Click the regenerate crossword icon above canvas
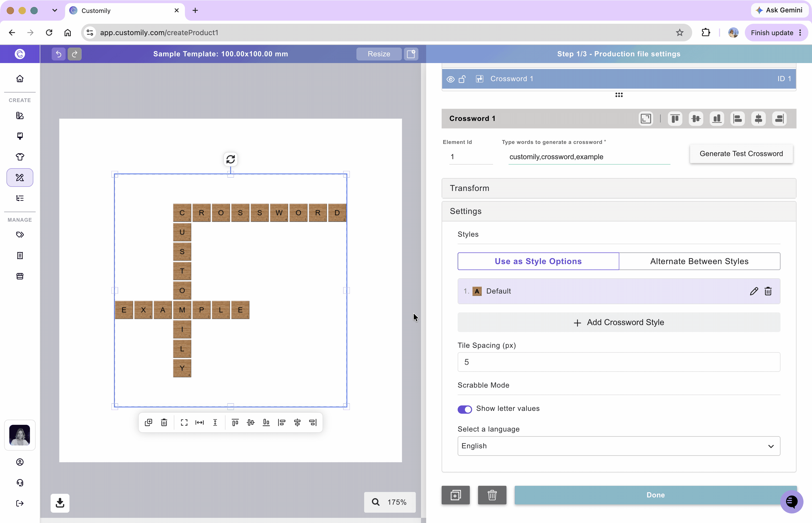 (x=230, y=159)
